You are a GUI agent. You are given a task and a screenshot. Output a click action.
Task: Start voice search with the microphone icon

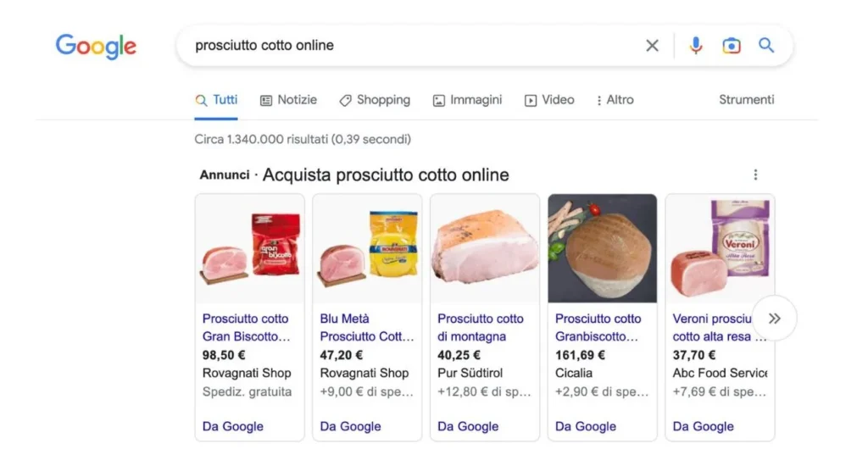click(696, 46)
